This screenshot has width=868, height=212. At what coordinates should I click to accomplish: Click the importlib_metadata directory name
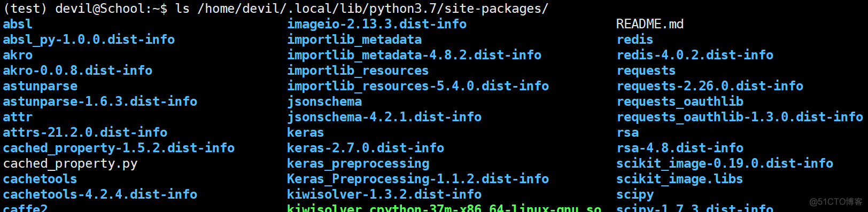tap(354, 40)
